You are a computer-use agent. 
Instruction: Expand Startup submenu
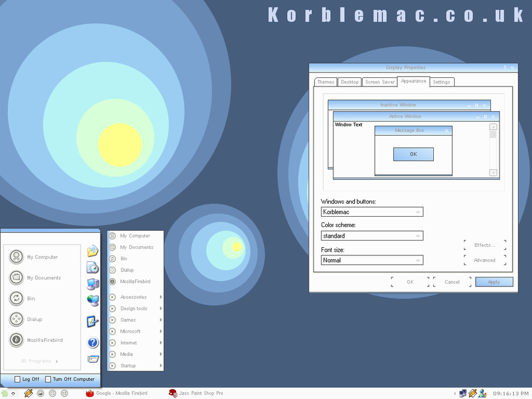click(136, 365)
